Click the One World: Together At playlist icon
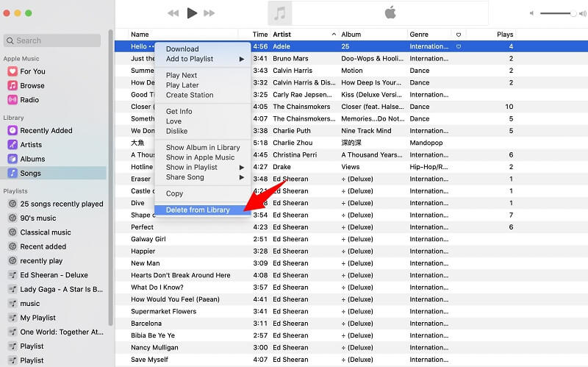 pyautogui.click(x=12, y=332)
